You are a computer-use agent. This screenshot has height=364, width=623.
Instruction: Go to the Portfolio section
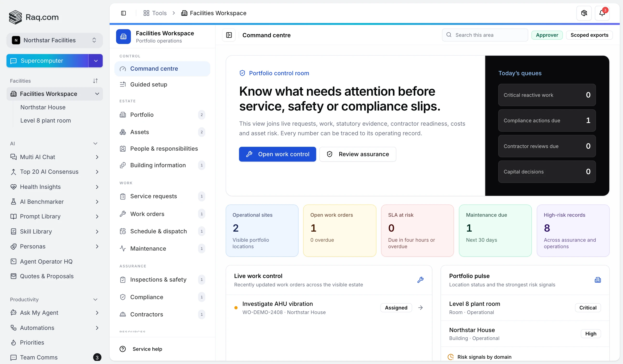click(162, 115)
